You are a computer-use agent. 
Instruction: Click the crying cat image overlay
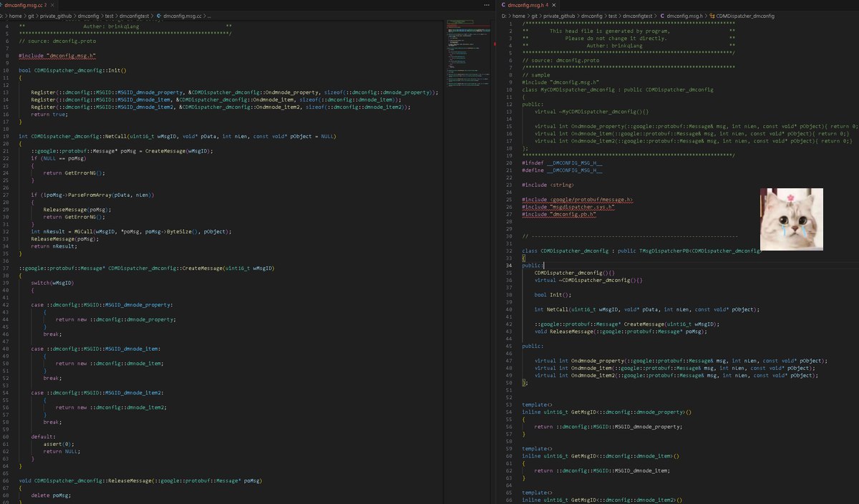(791, 219)
